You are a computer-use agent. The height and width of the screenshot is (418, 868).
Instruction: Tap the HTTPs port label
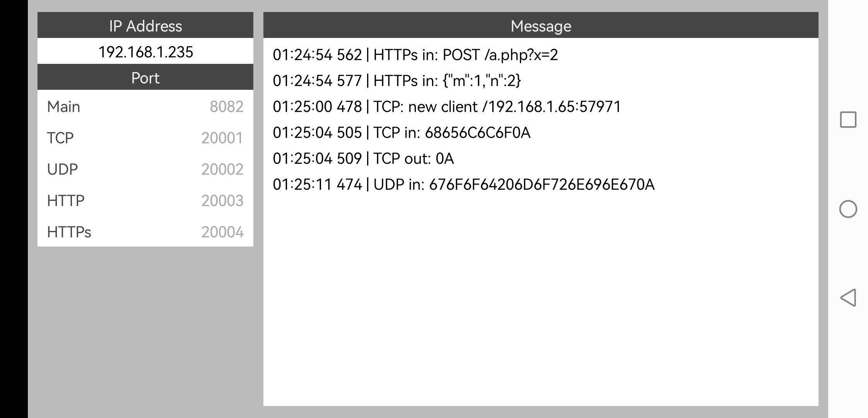tap(69, 232)
